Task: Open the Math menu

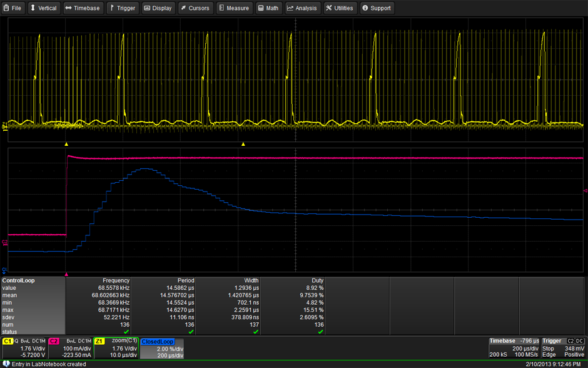Action: click(268, 8)
